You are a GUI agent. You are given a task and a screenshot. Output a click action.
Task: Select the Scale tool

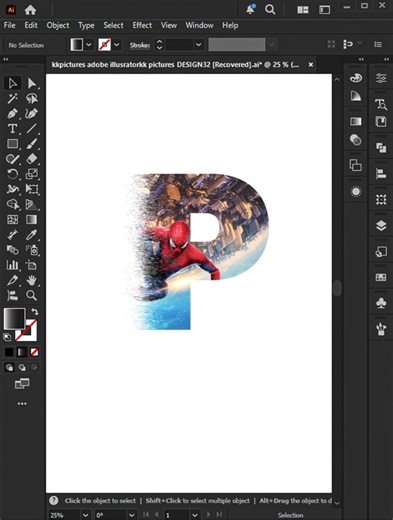pyautogui.click(x=32, y=174)
